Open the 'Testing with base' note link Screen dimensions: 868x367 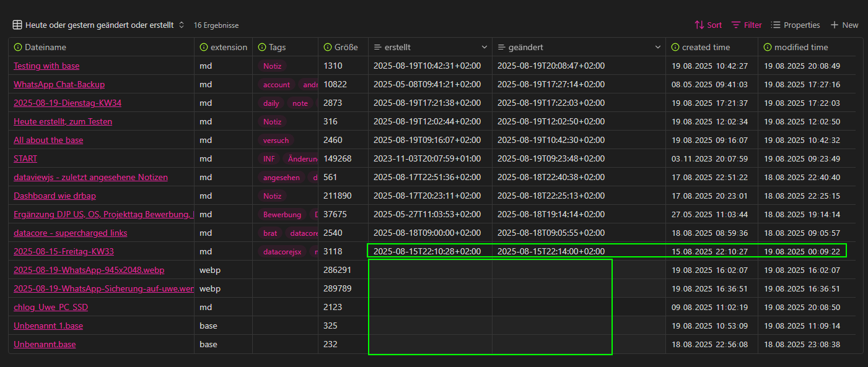click(x=46, y=66)
